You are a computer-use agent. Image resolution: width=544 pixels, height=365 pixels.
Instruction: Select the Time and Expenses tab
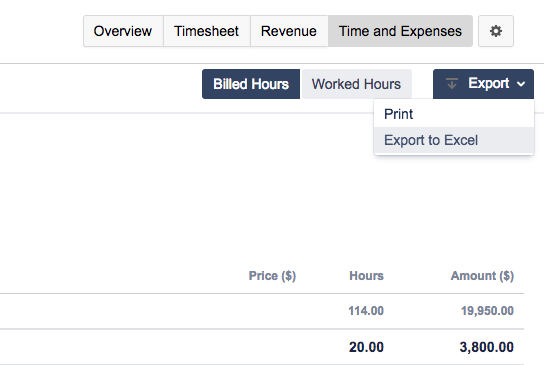pos(400,31)
